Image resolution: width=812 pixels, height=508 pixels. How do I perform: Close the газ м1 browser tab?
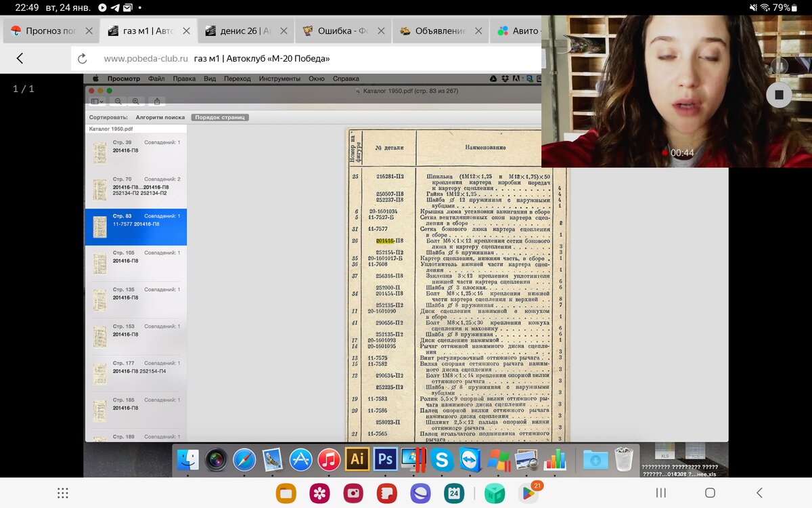point(187,30)
